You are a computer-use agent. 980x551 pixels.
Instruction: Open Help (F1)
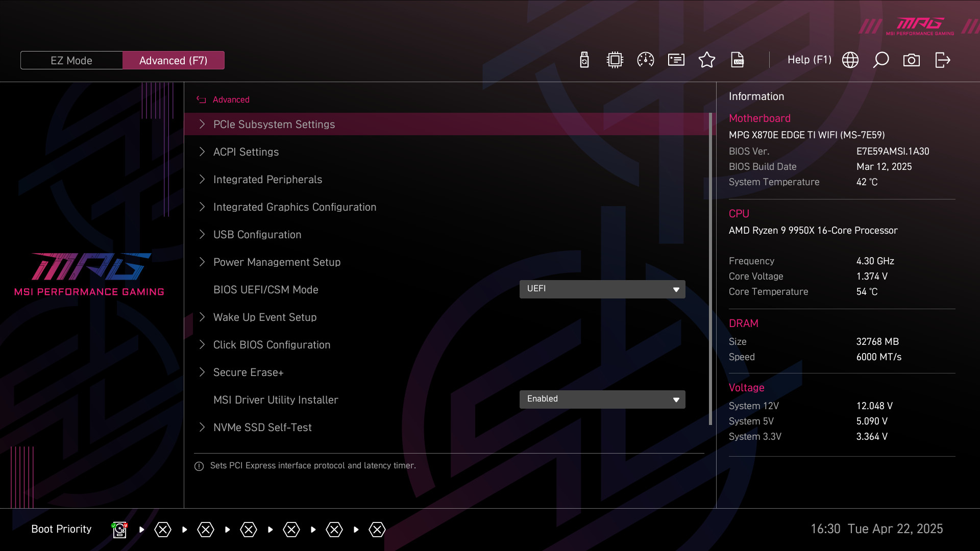coord(810,60)
